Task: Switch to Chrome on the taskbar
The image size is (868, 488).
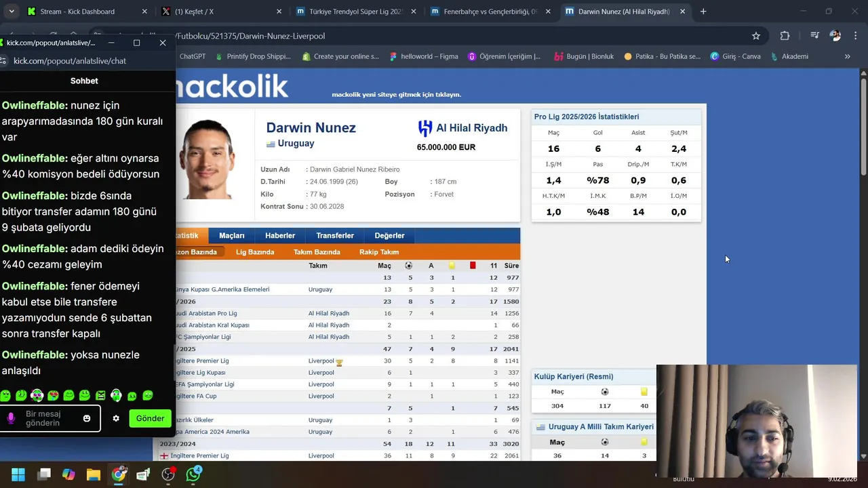Action: pos(119,474)
